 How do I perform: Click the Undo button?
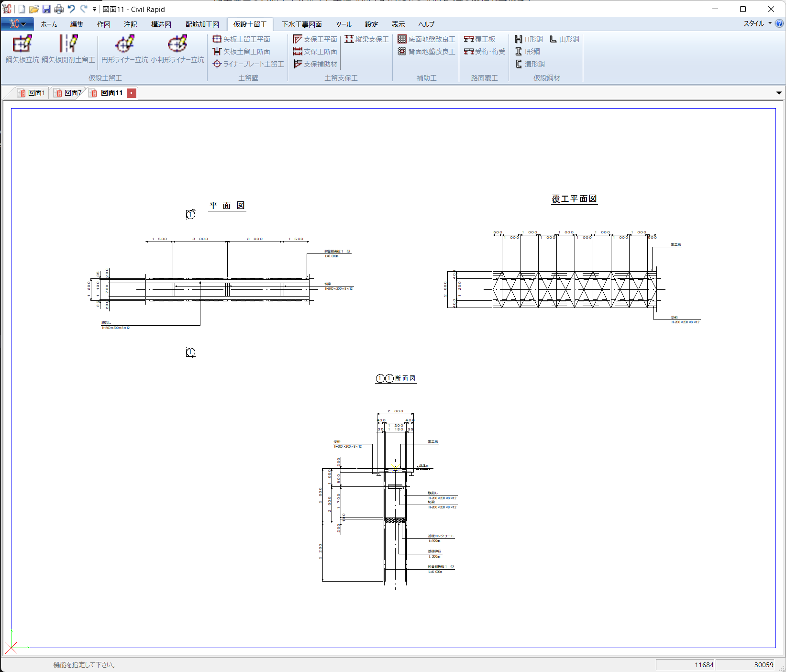71,9
